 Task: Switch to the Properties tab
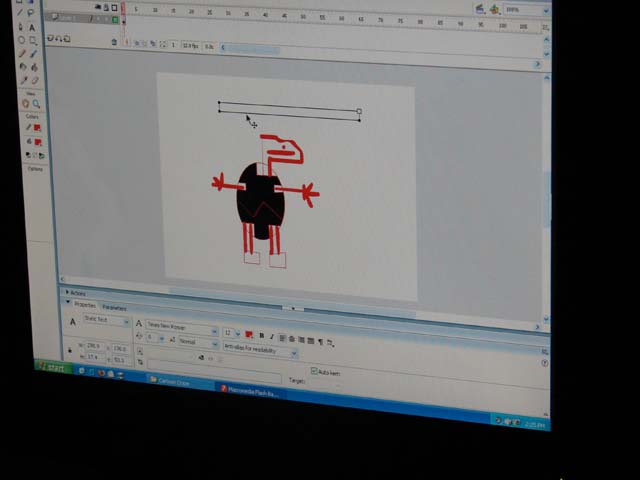coord(85,304)
